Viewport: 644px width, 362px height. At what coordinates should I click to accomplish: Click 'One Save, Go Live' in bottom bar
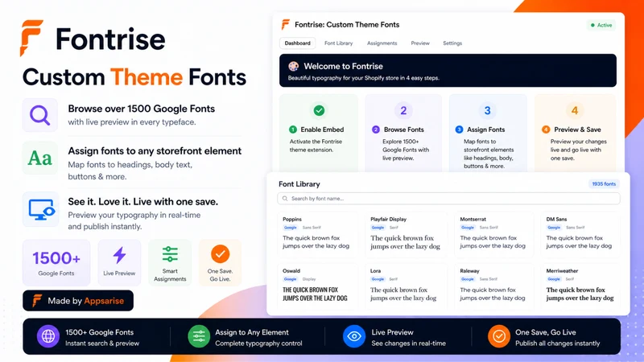(546, 332)
